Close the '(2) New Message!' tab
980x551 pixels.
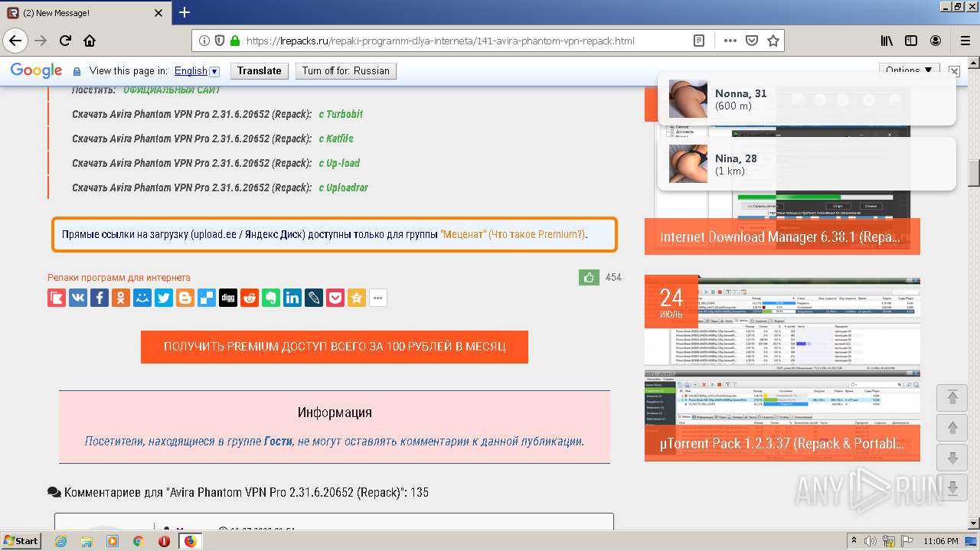pyautogui.click(x=158, y=13)
